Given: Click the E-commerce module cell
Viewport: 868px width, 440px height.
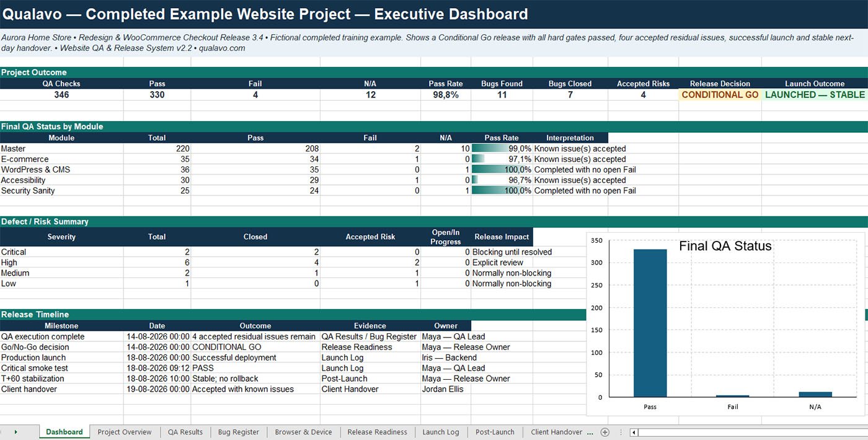Looking at the screenshot, I should coord(61,159).
